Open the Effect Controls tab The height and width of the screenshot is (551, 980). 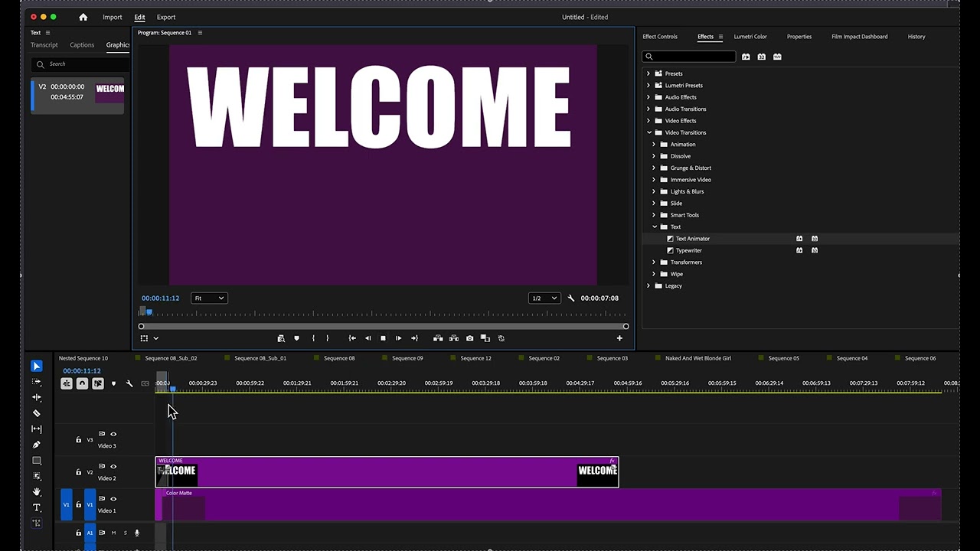pos(660,37)
